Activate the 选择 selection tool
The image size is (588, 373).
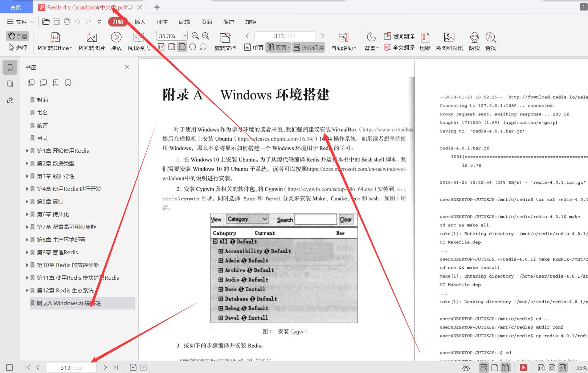click(17, 48)
